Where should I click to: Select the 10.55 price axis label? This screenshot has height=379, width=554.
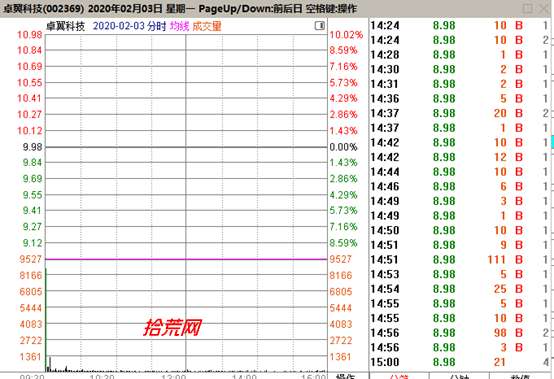(30, 83)
